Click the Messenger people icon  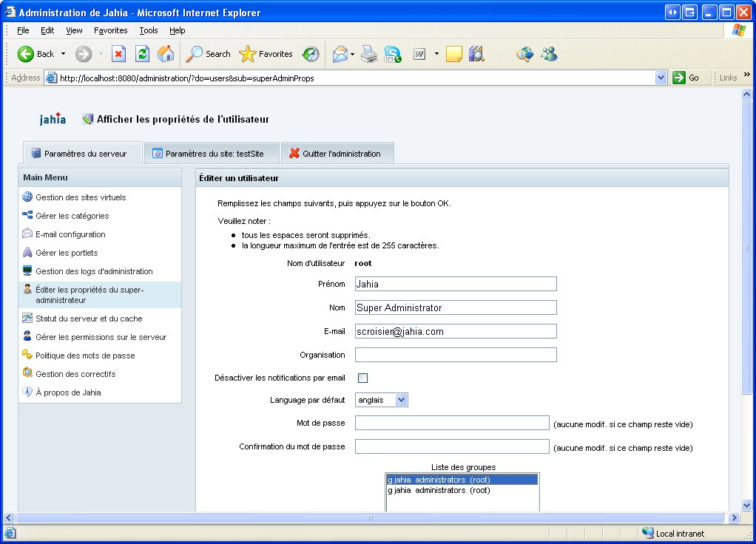549,54
